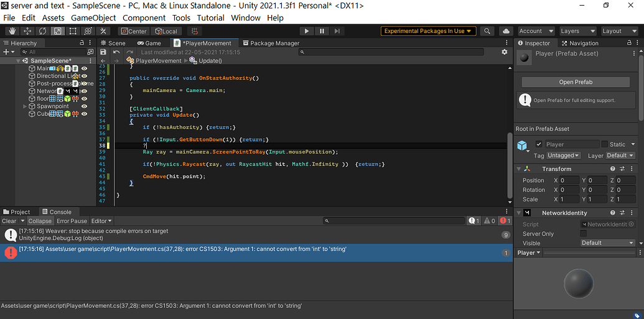Click the save icon in script editor
The image size is (644, 319).
pyautogui.click(x=103, y=52)
